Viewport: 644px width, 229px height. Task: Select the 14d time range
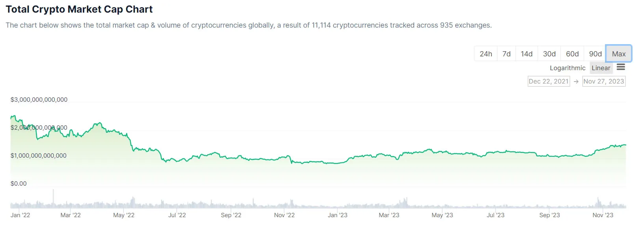(527, 54)
